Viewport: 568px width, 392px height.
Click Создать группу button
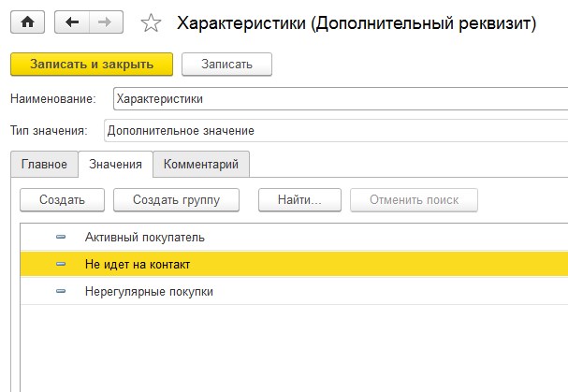tap(177, 199)
